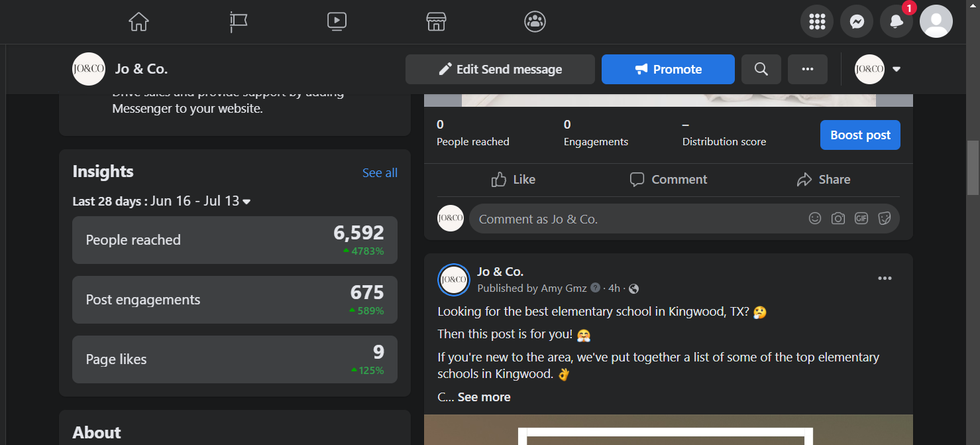
Task: Click the public globe audience icon
Action: (x=634, y=288)
